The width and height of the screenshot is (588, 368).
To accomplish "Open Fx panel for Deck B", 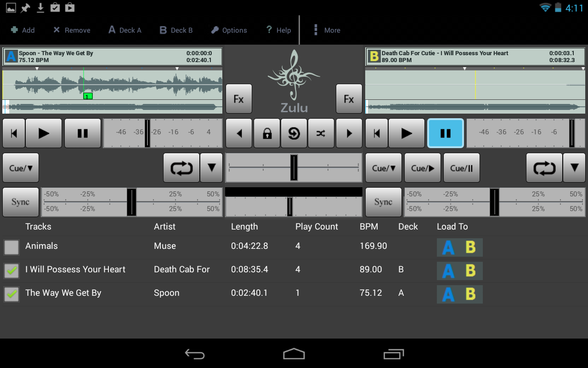I will click(349, 99).
